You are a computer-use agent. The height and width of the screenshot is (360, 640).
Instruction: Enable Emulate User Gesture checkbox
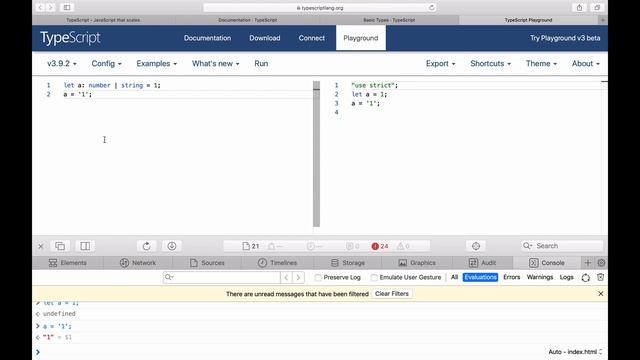coord(374,278)
